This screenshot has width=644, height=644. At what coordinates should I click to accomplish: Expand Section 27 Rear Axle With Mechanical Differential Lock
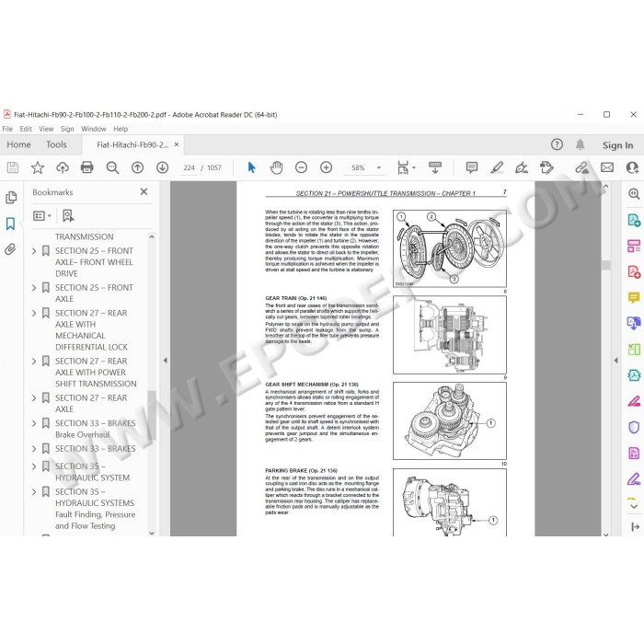(x=34, y=314)
